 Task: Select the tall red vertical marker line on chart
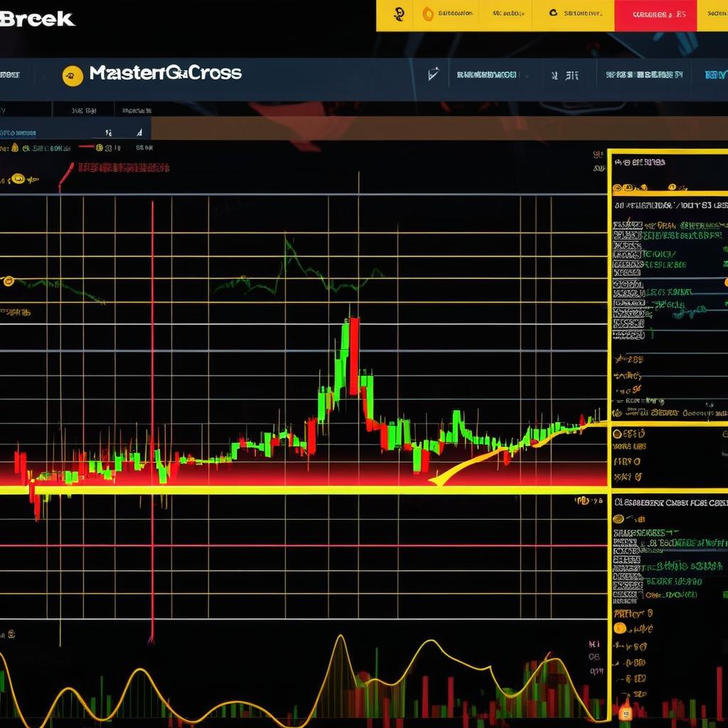pyautogui.click(x=152, y=422)
